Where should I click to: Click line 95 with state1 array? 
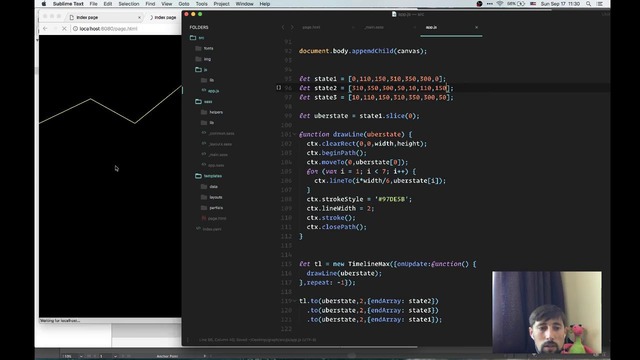pyautogui.click(x=373, y=79)
